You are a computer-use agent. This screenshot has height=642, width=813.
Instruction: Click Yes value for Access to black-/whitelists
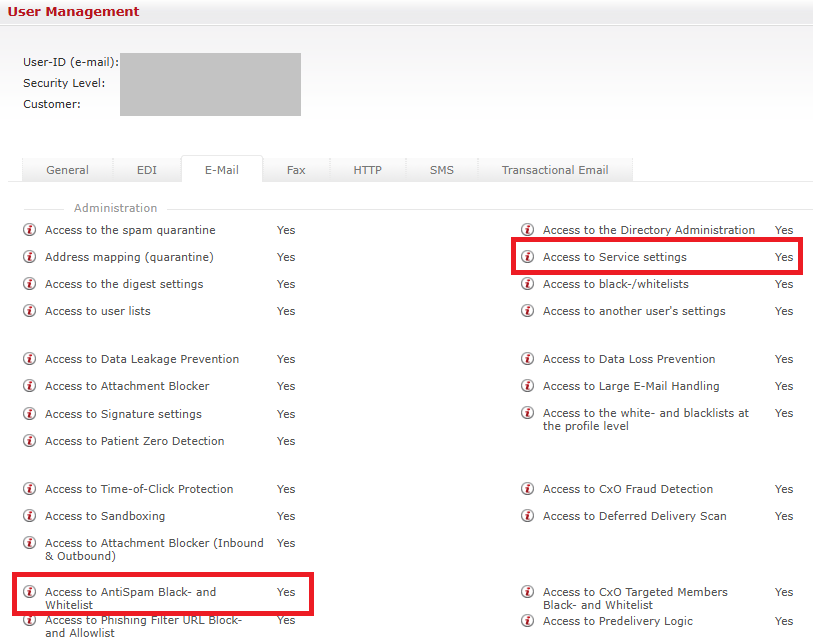tap(784, 284)
